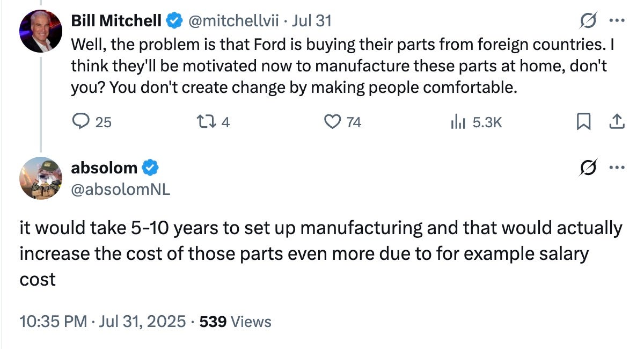This screenshot has height=349, width=644.
Task: Open Bill Mitchell's profile picture
Action: click(41, 31)
